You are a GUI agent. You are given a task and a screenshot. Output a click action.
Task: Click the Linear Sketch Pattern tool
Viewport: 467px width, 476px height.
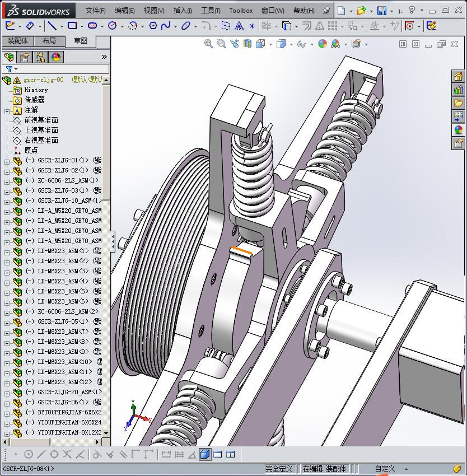[333, 26]
